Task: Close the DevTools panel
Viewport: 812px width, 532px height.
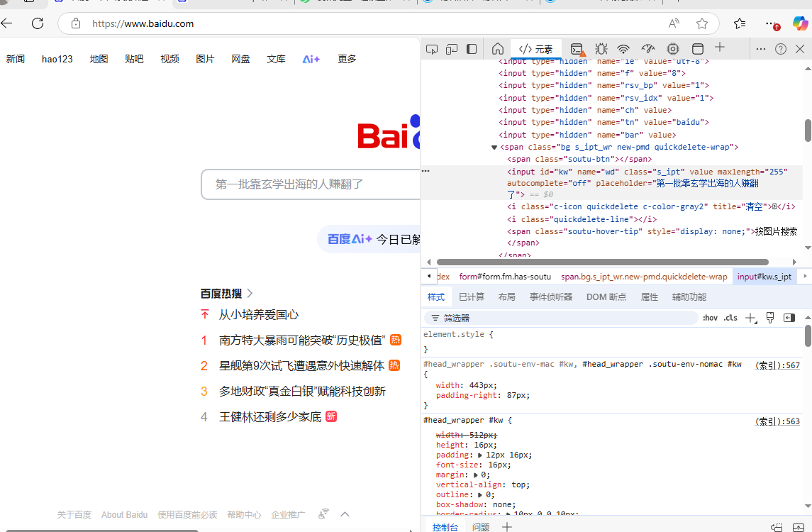Action: point(799,49)
